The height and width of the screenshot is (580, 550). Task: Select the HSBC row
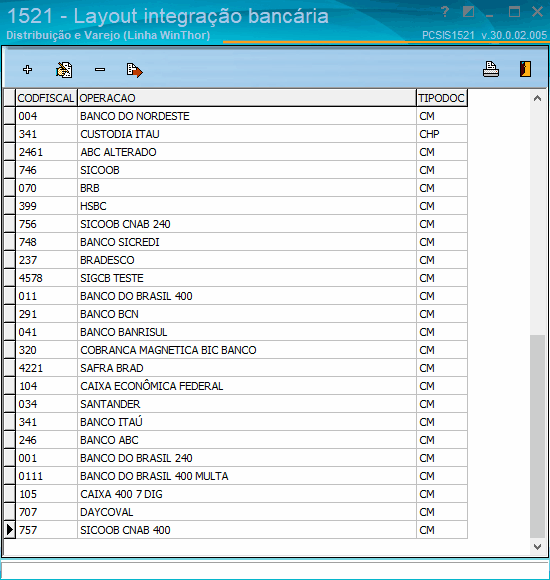click(x=236, y=206)
